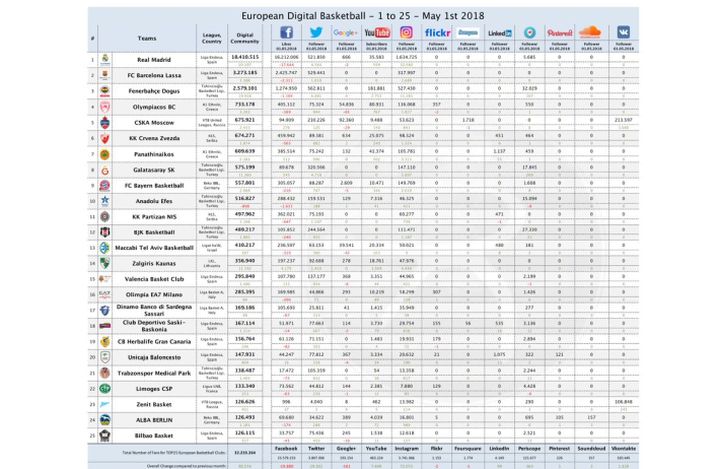Image resolution: width=720 pixels, height=469 pixels.
Task: Select the Unicaja Baloncesto club logo
Action: [x=105, y=357]
